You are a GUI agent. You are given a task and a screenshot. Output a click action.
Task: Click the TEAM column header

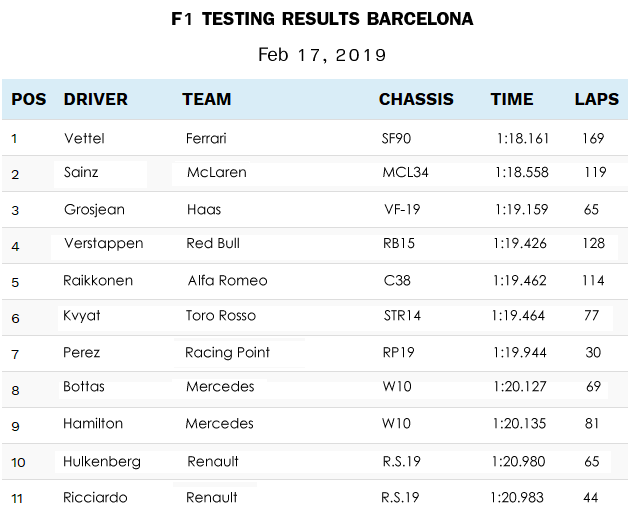[207, 100]
